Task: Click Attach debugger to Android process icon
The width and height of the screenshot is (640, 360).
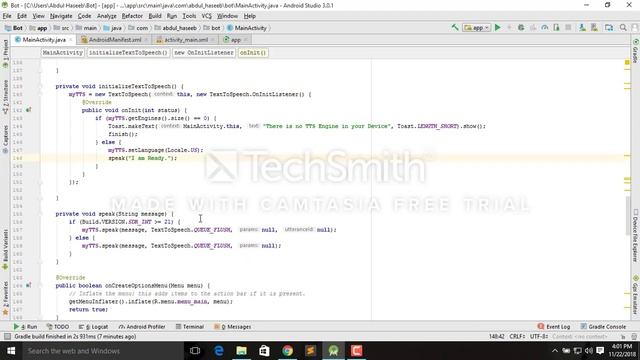Action: click(x=556, y=28)
